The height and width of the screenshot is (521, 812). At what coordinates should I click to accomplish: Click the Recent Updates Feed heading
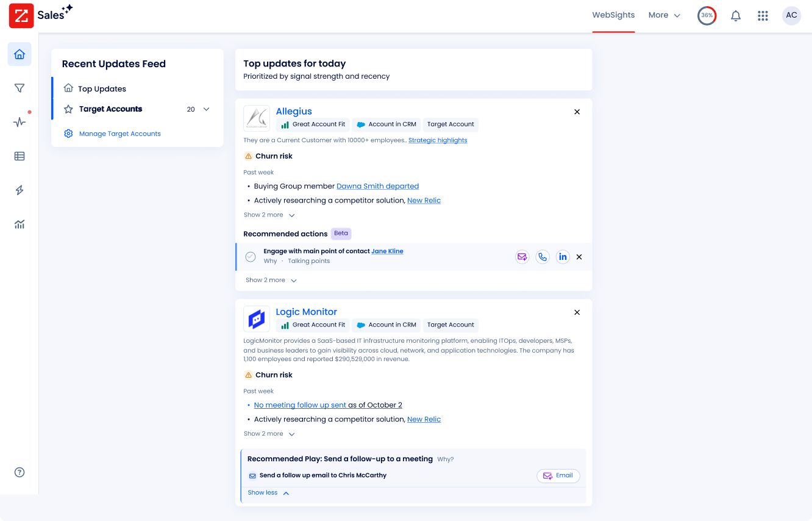click(x=114, y=64)
